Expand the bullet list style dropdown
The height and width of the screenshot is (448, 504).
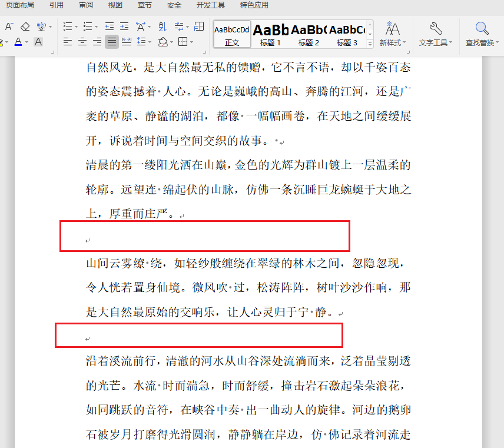pyautogui.click(x=76, y=26)
